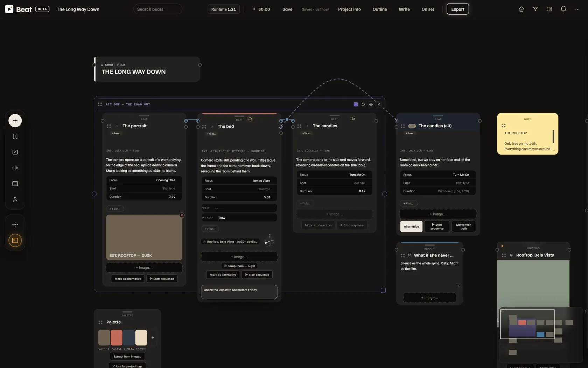Open comments on Act One frame

(363, 104)
